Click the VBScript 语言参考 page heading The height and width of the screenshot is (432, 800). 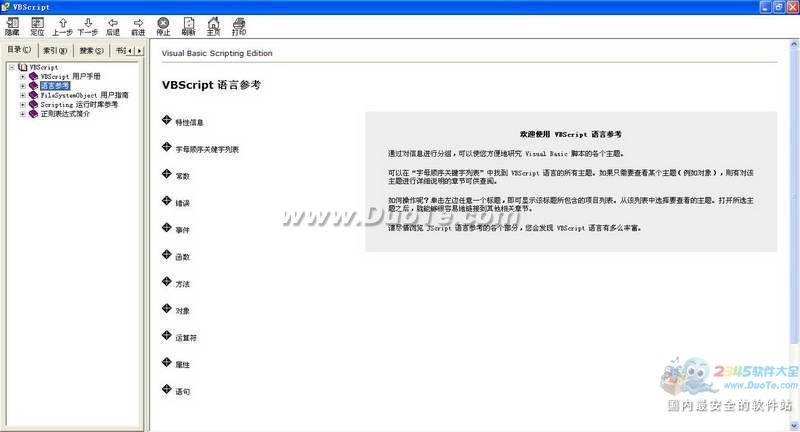tap(211, 85)
